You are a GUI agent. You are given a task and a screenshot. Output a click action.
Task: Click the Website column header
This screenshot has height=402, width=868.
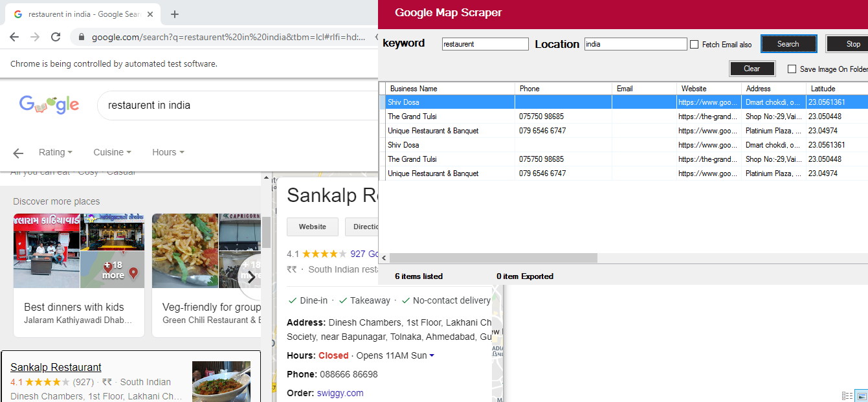coord(709,89)
